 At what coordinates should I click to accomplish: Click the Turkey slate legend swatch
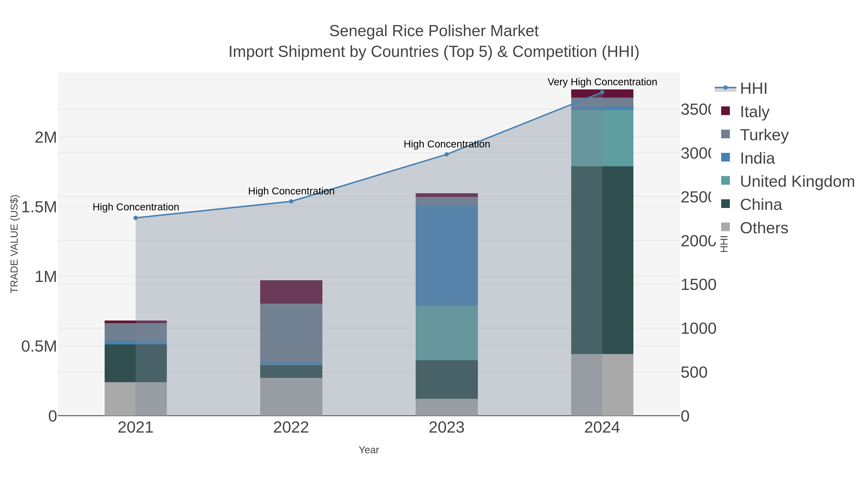pos(726,134)
